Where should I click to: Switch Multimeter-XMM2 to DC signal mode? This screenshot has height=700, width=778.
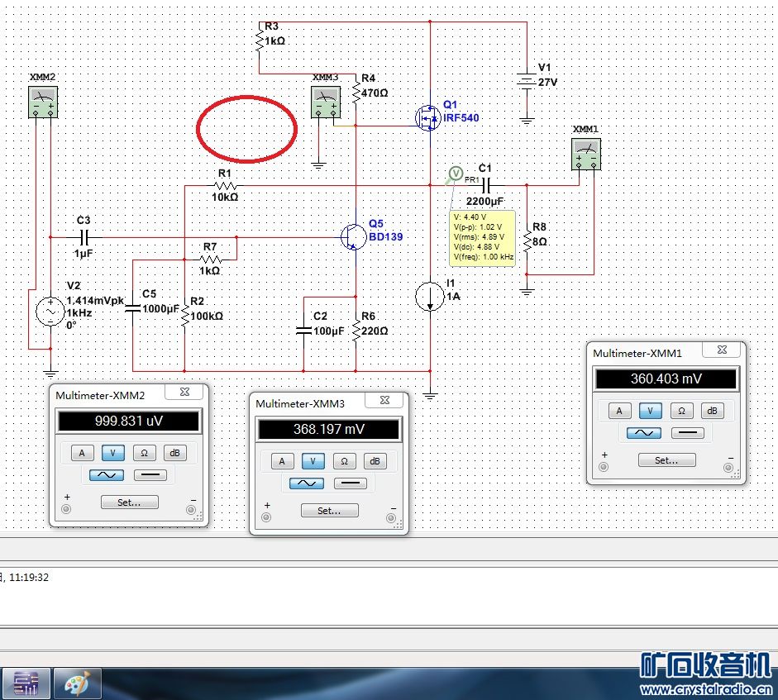pyautogui.click(x=150, y=475)
